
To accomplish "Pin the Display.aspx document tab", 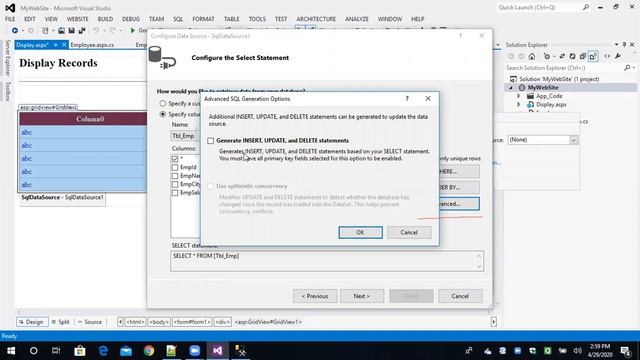I will click(x=56, y=45).
